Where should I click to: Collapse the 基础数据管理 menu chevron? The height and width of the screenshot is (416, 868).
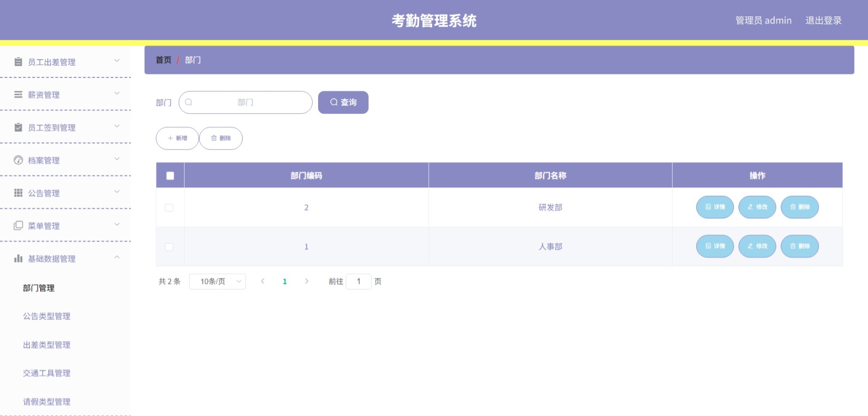click(117, 257)
